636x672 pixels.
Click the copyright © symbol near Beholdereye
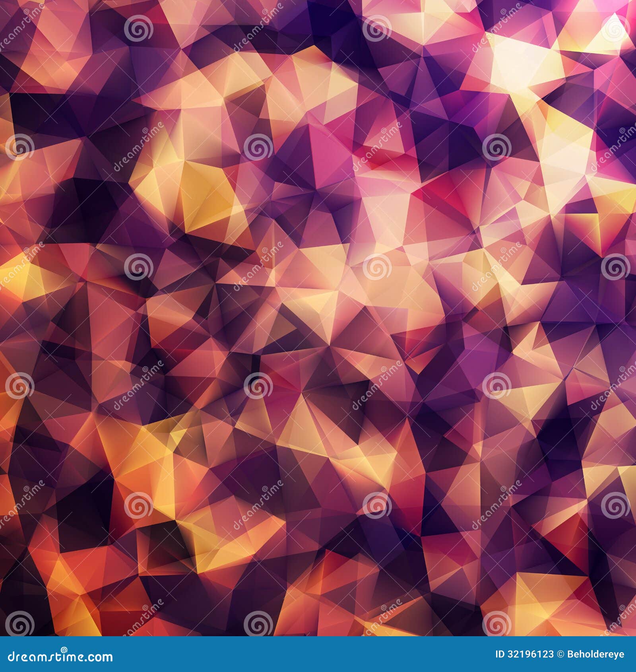(x=560, y=655)
